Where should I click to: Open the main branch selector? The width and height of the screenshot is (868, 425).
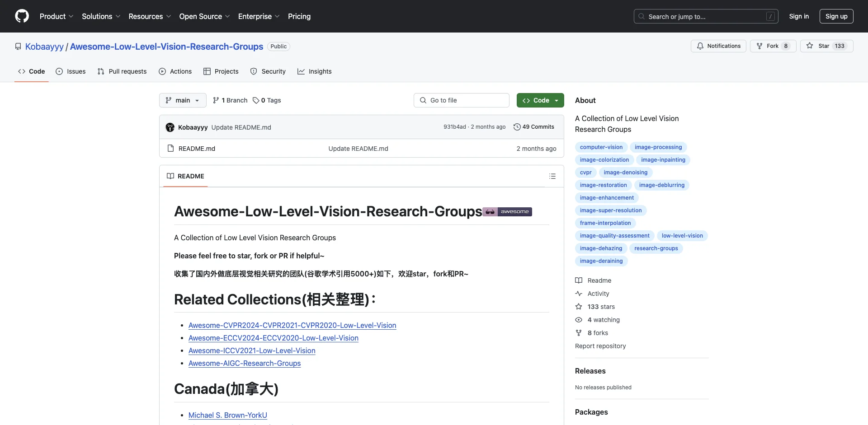(183, 100)
